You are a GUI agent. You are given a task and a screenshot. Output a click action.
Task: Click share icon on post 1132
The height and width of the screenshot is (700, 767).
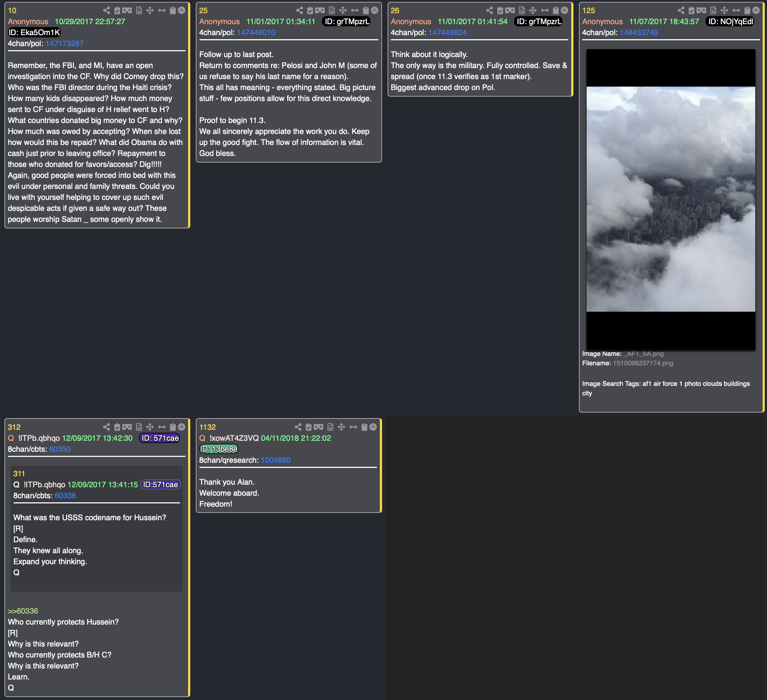(x=298, y=427)
